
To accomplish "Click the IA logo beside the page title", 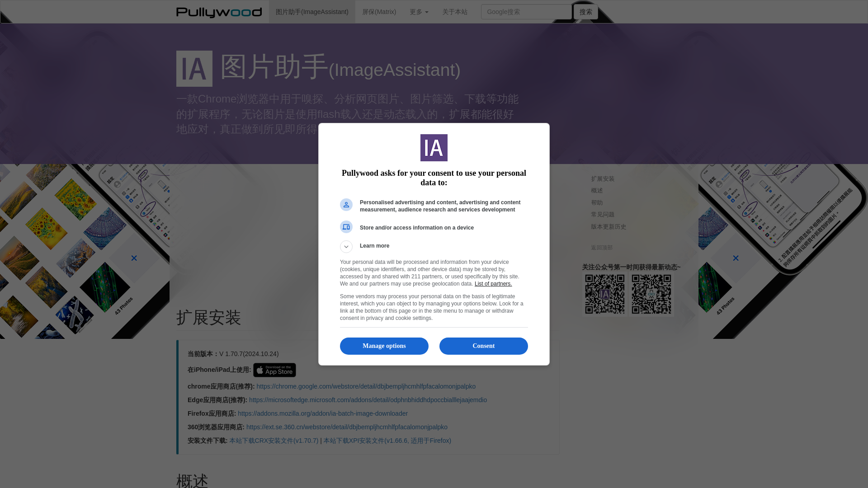I will [194, 69].
